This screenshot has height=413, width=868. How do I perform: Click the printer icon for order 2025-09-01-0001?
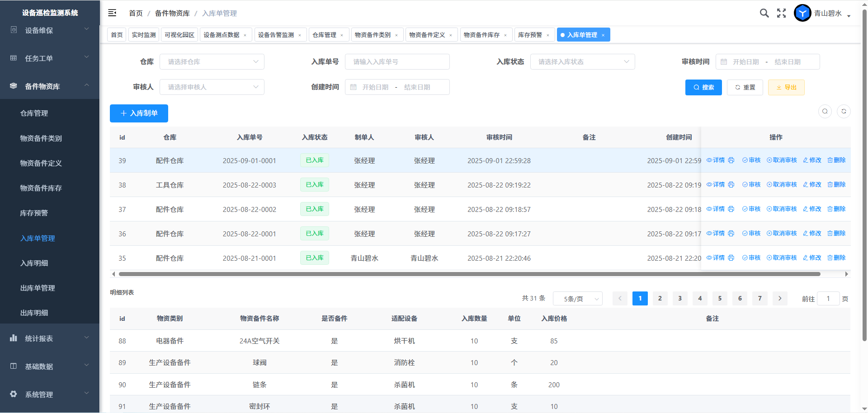tap(731, 160)
